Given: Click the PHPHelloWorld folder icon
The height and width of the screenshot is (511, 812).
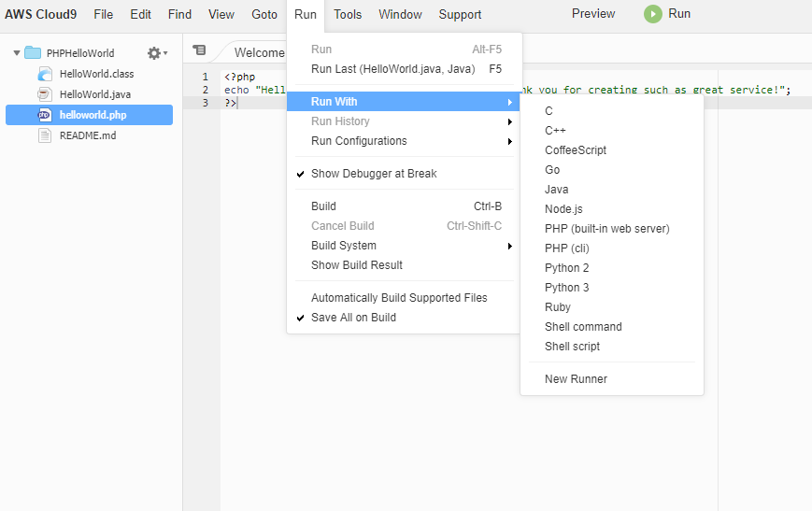Looking at the screenshot, I should 33,53.
